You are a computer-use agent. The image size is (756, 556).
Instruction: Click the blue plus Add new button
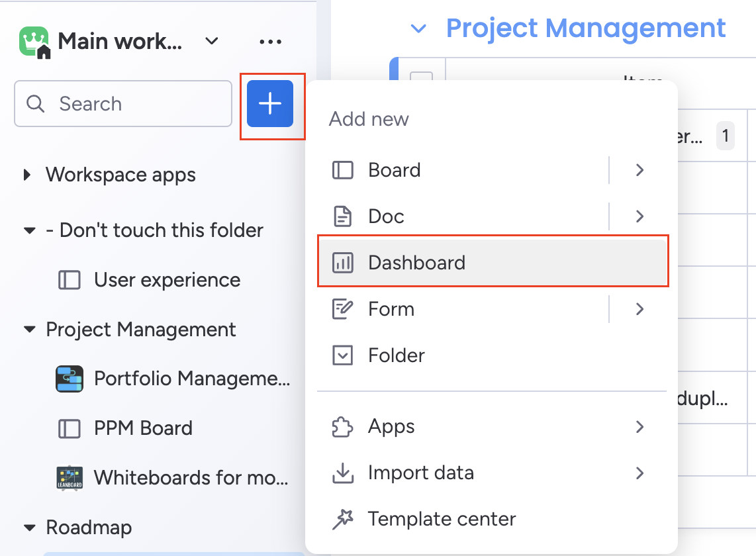270,104
